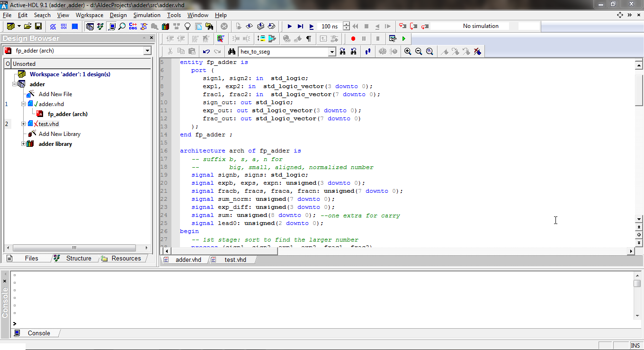Toggle the paragraph mark (¶) display icon
The image size is (644, 350).
(x=309, y=38)
